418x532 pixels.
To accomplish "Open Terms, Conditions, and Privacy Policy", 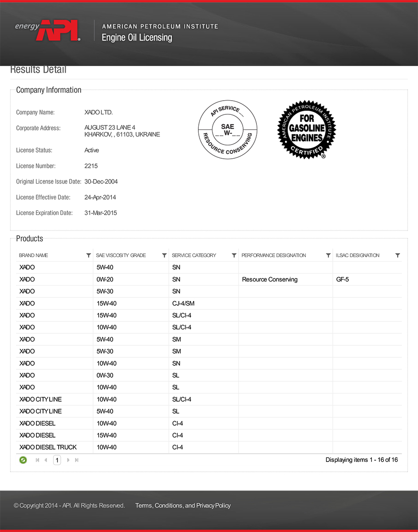I will pos(183,505).
